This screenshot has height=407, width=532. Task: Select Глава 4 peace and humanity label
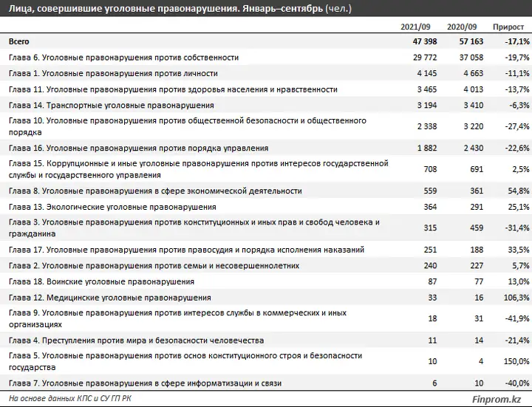pos(137,341)
